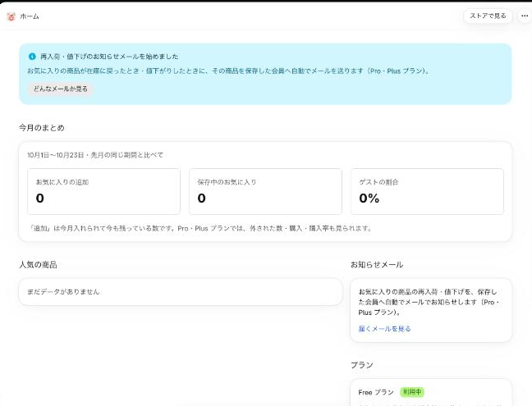Click the 「追加」は今月入れられて footnote text

click(200, 228)
